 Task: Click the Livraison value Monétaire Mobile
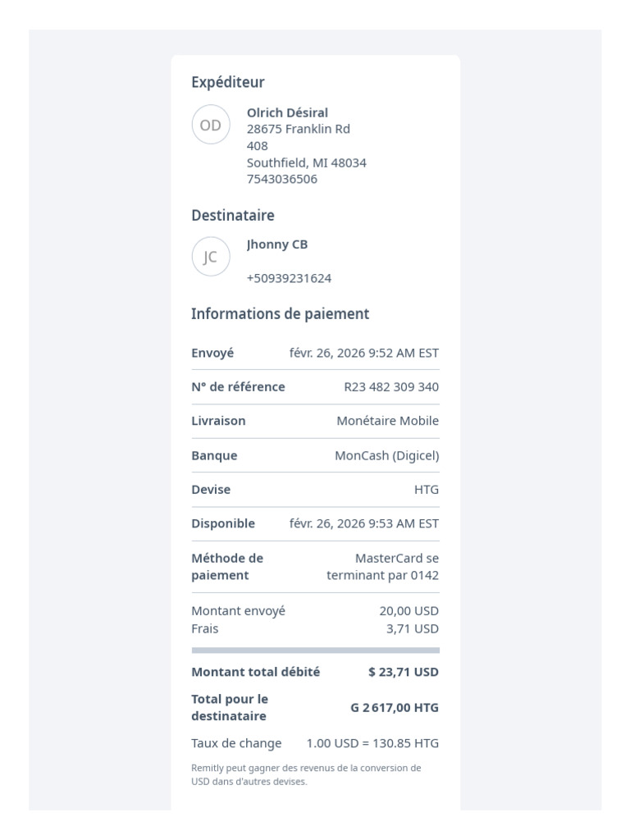[387, 421]
